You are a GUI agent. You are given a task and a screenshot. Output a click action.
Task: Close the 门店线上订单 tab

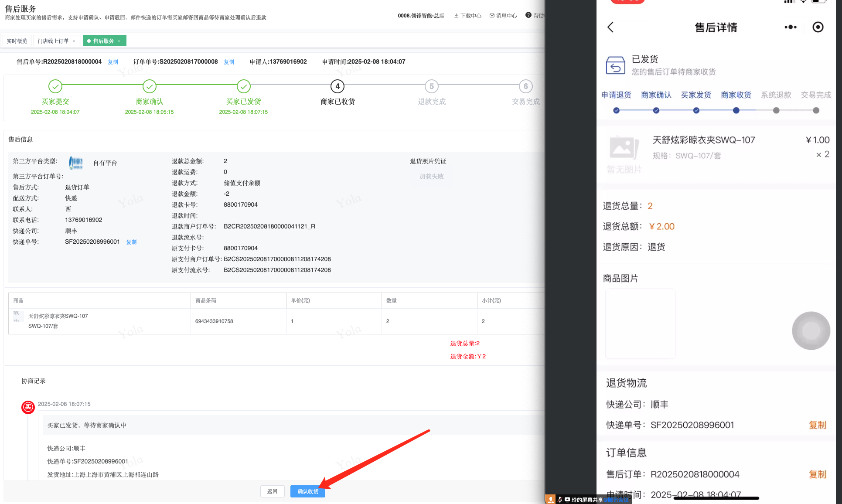(x=74, y=41)
